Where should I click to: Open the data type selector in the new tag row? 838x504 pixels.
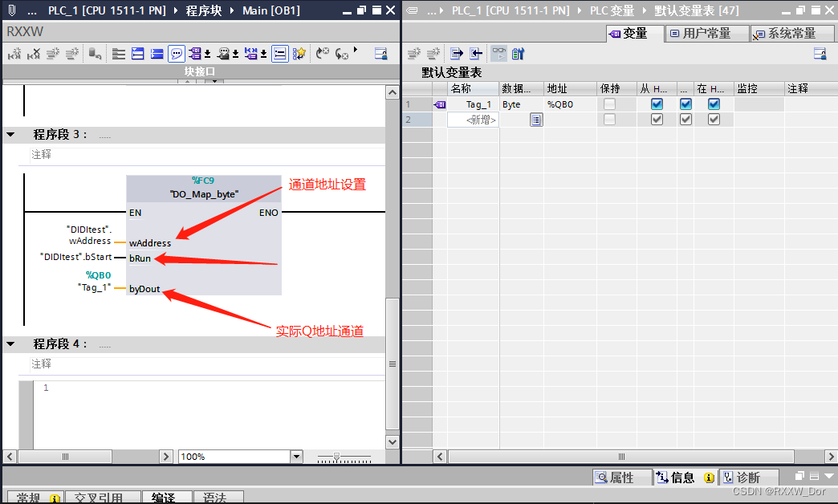pos(536,120)
